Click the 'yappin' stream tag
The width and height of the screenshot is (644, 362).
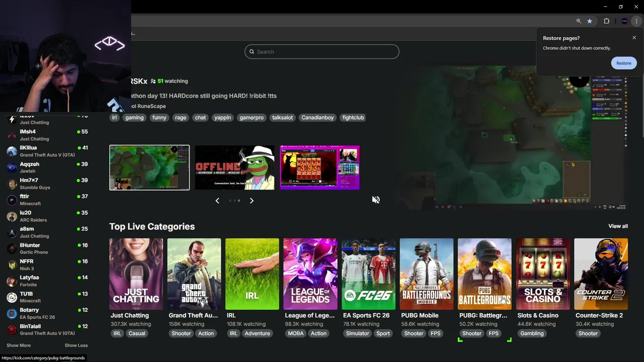(x=222, y=118)
